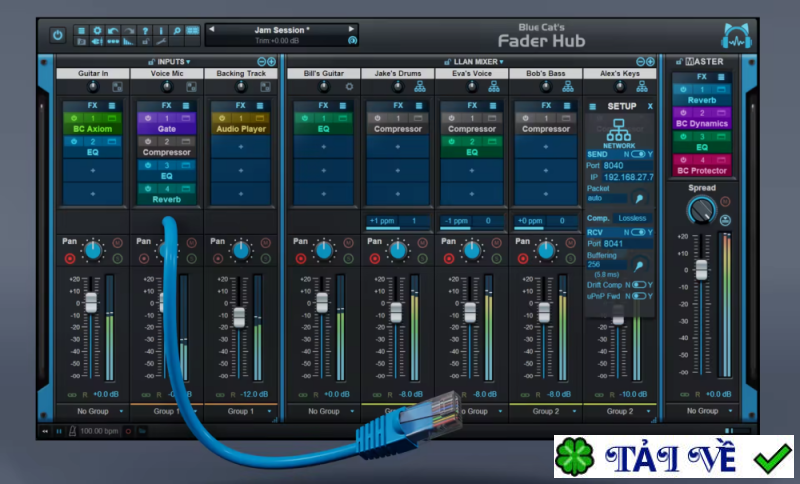This screenshot has height=484, width=800.
Task: Open the presets folder icon
Action: 81,41
